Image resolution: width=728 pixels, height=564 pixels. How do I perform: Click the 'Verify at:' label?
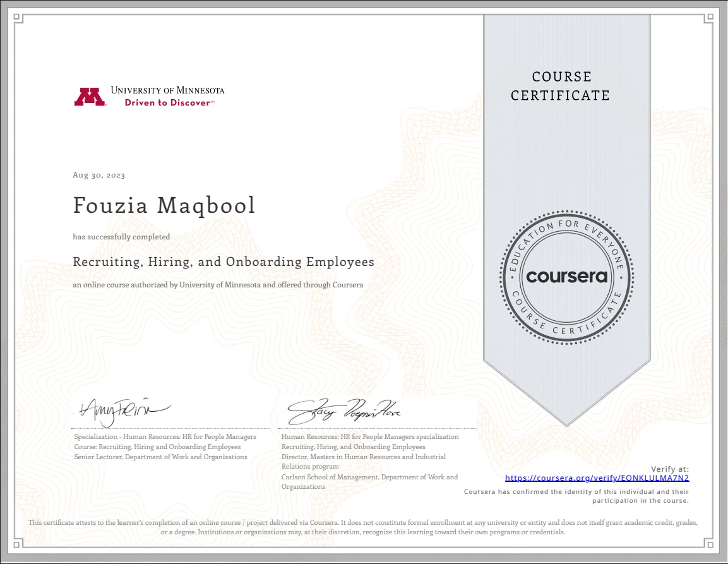click(670, 469)
